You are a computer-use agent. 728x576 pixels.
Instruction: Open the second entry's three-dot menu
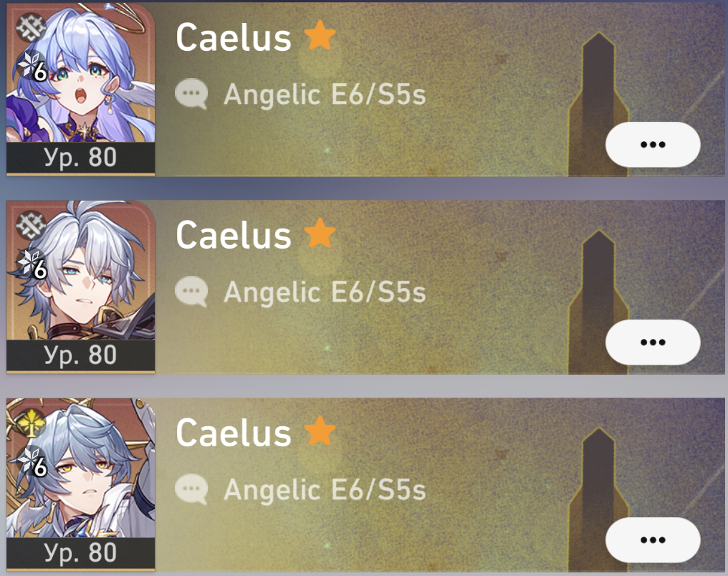pyautogui.click(x=653, y=342)
